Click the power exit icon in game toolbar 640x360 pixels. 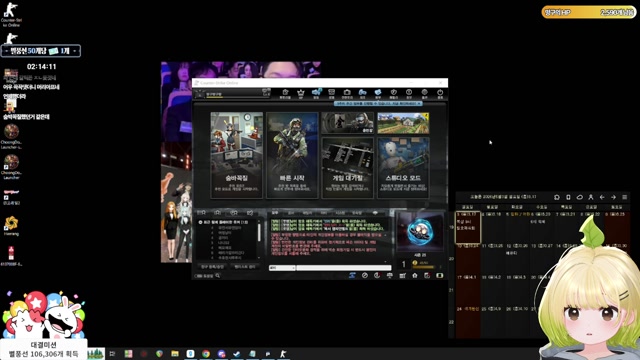coord(440,93)
